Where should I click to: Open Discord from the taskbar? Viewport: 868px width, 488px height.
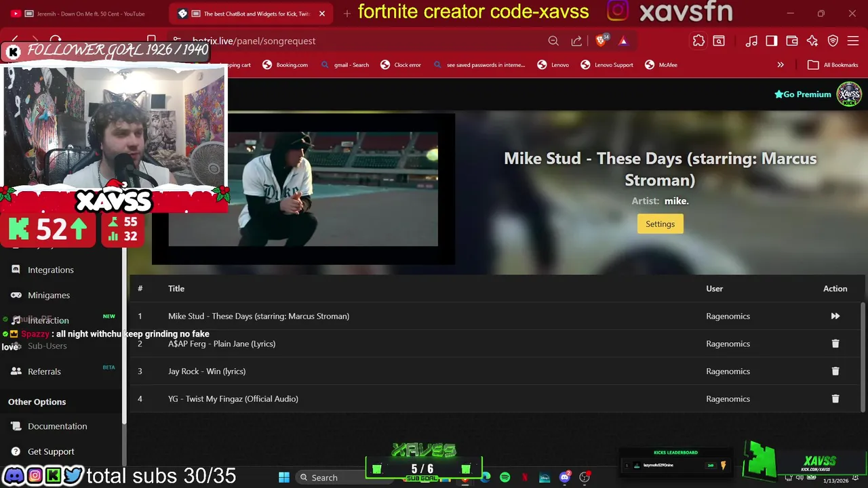point(564,477)
